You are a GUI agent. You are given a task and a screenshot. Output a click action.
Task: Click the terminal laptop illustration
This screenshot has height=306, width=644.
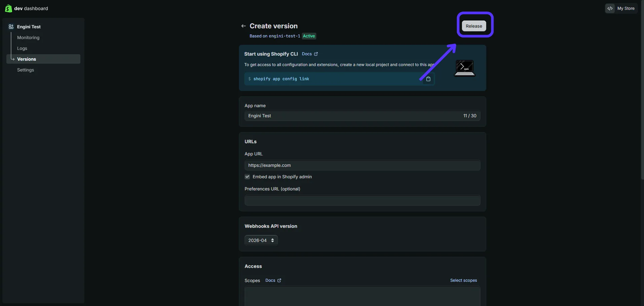pyautogui.click(x=465, y=68)
